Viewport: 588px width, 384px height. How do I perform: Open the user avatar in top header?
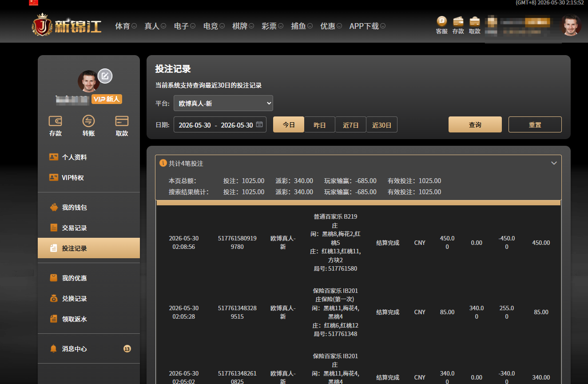click(x=571, y=26)
